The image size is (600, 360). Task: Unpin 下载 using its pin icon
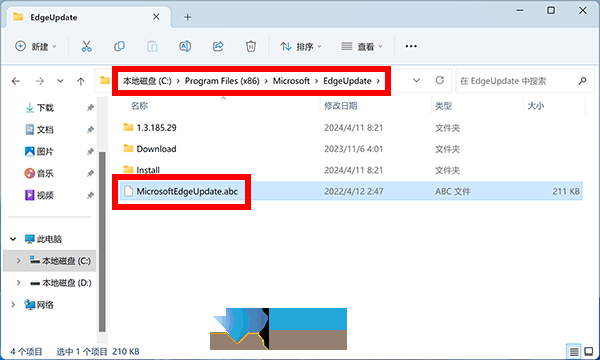pyautogui.click(x=90, y=108)
